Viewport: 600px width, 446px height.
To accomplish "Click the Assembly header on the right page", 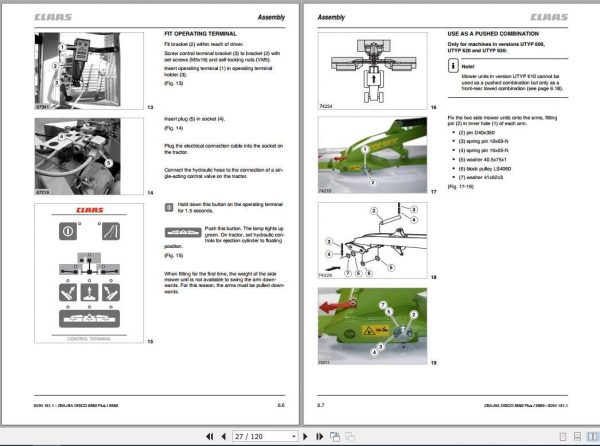I will tap(331, 17).
